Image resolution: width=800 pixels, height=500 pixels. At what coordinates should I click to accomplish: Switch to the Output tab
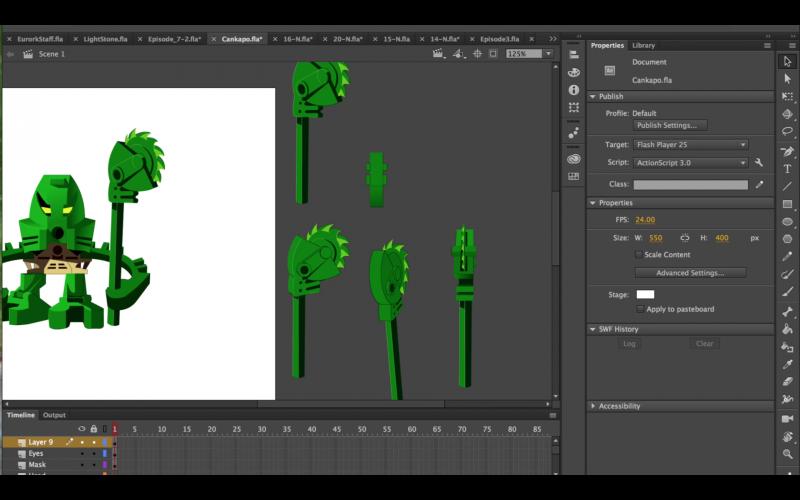pyautogui.click(x=54, y=415)
